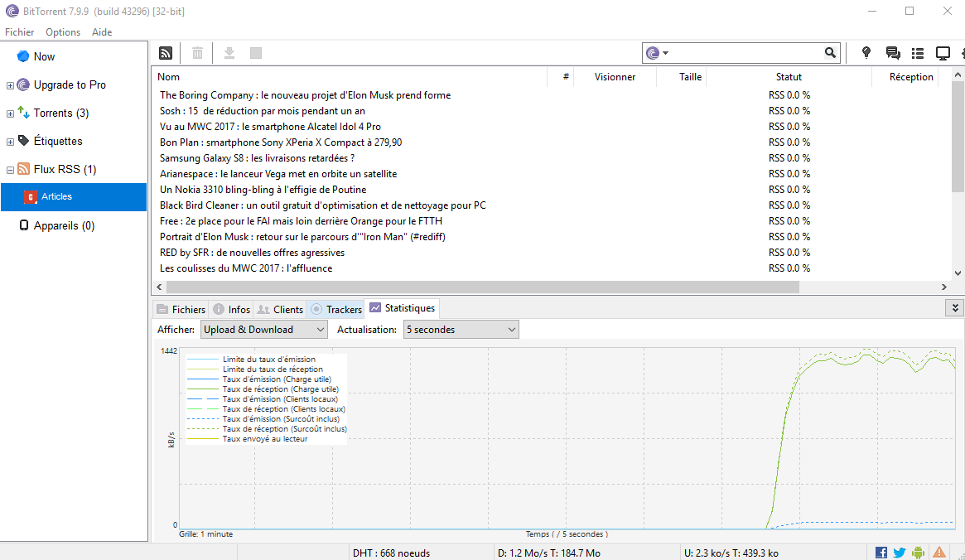Open the Afficher Upload & Download dropdown
Viewport: 965px width, 560px height.
264,330
